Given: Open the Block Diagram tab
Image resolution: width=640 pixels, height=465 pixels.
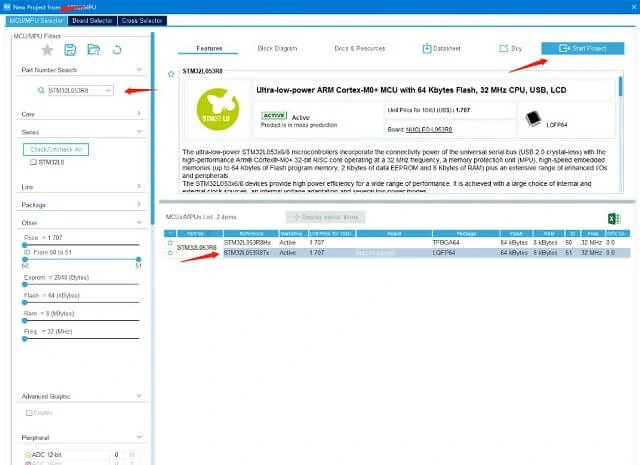Looking at the screenshot, I should click(277, 48).
